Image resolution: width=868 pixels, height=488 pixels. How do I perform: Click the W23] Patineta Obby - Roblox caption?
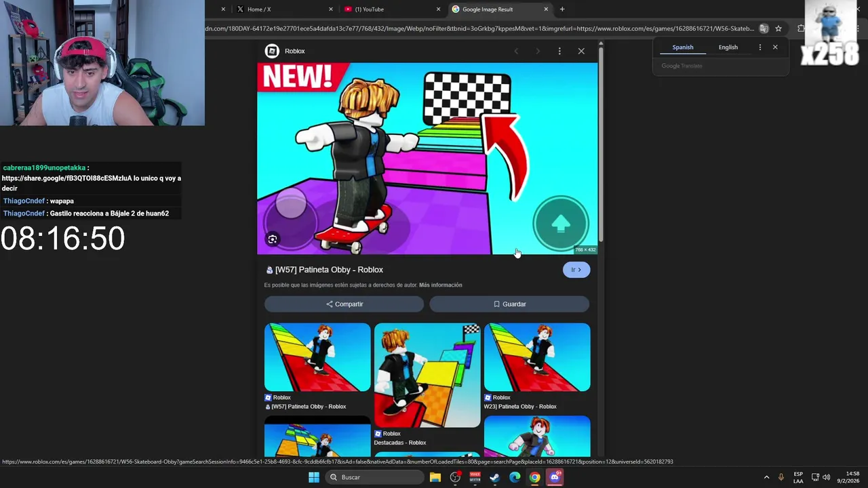(520, 407)
